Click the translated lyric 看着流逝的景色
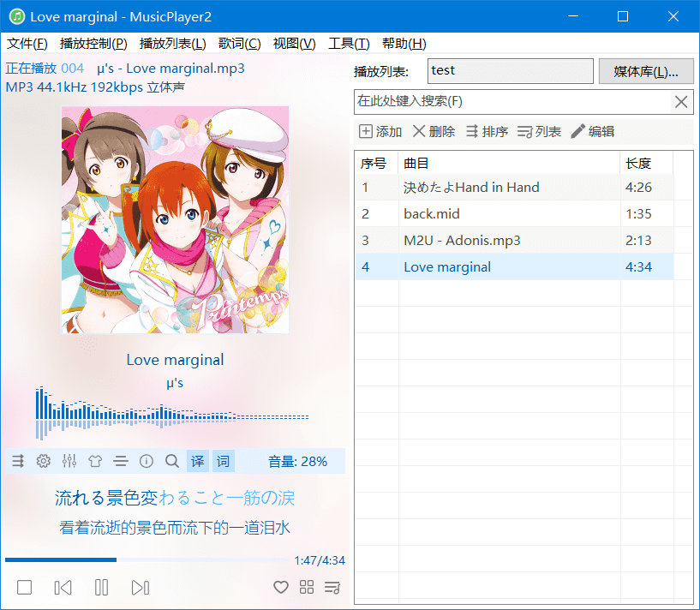 pyautogui.click(x=175, y=528)
